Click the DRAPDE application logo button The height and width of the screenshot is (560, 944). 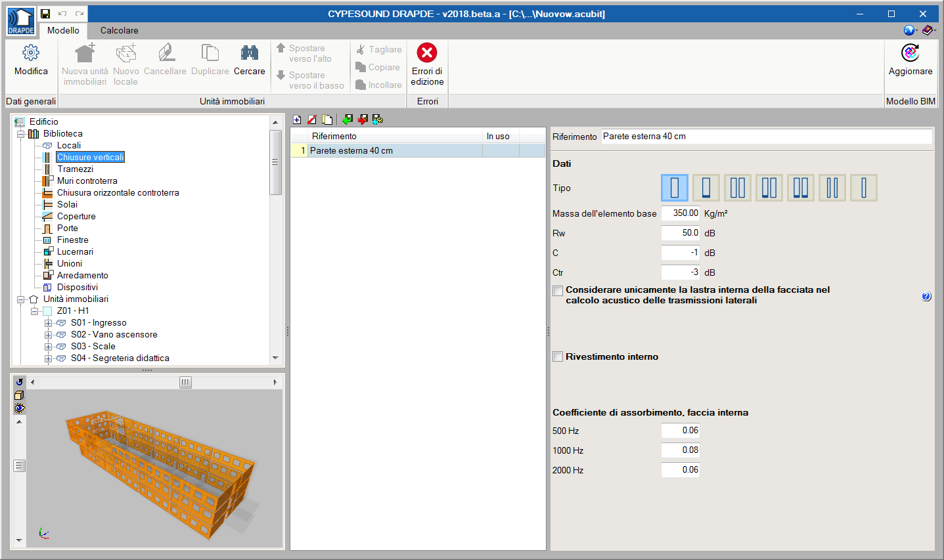[21, 21]
